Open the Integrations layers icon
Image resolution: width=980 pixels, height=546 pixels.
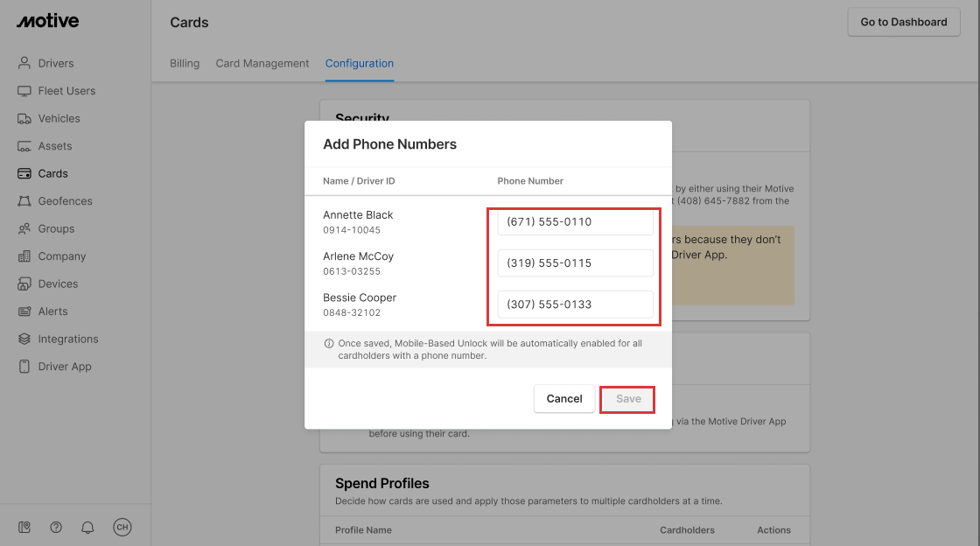[24, 339]
